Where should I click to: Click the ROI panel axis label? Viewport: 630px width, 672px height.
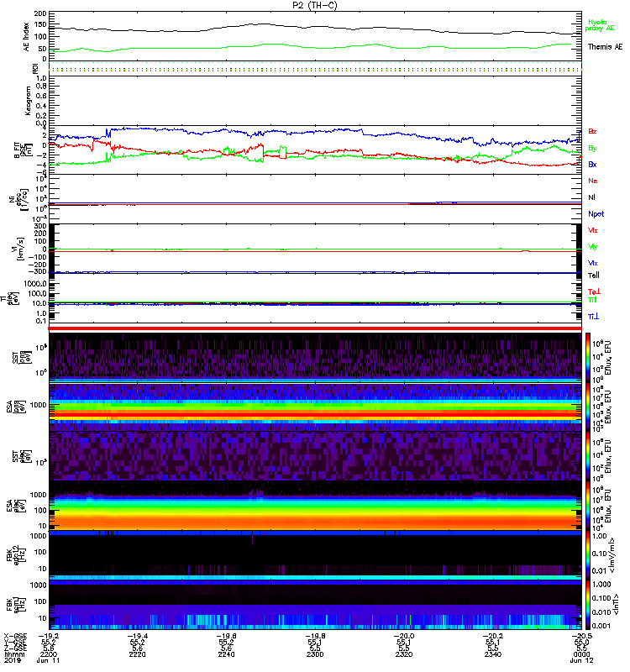pyautogui.click(x=35, y=69)
